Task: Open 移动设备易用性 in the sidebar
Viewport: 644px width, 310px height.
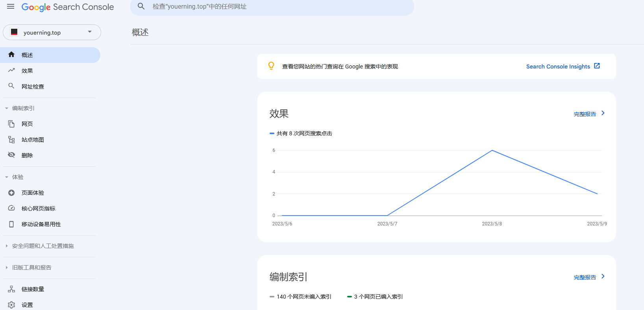Action: click(x=50, y=224)
